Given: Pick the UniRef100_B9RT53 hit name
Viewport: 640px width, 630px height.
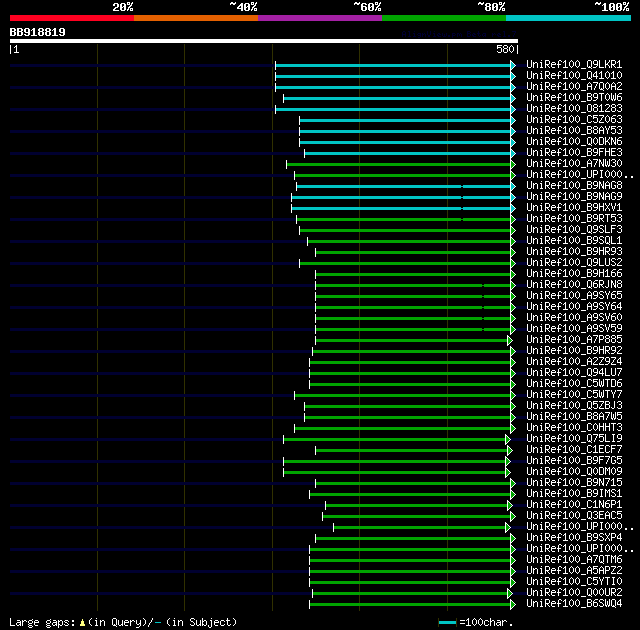Looking at the screenshot, I should click(574, 219).
